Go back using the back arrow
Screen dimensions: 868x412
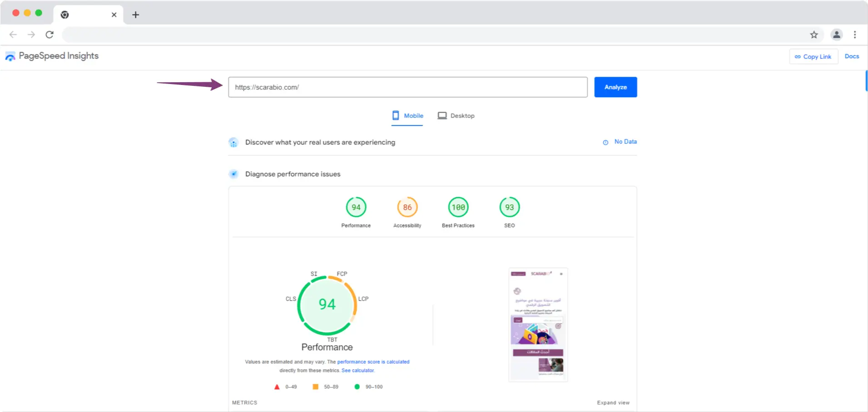click(x=13, y=35)
